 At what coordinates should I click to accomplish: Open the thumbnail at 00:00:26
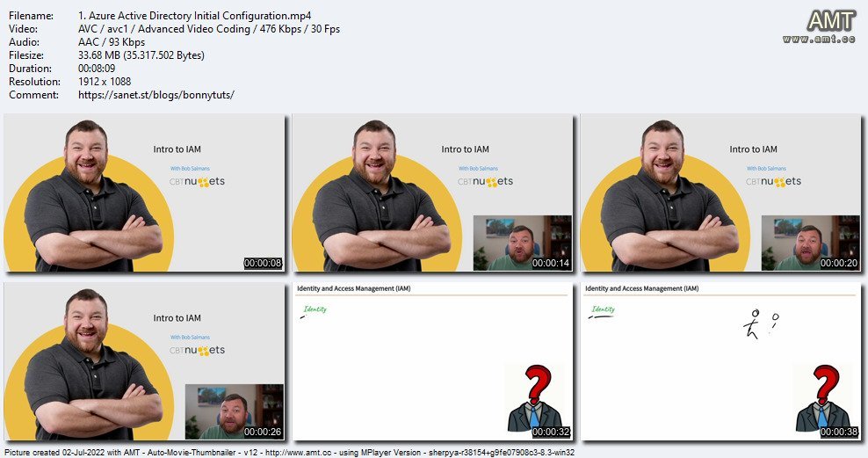(144, 361)
